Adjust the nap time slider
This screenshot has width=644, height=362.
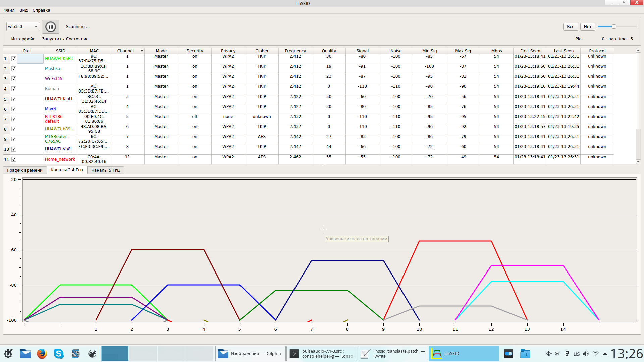point(614,27)
